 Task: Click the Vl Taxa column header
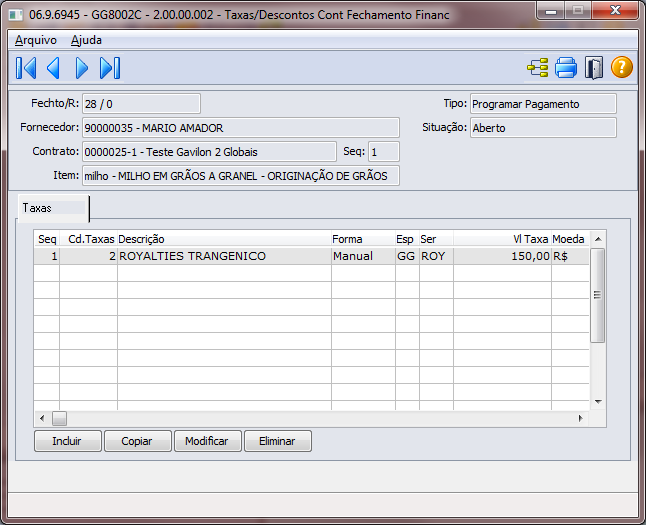pos(502,239)
